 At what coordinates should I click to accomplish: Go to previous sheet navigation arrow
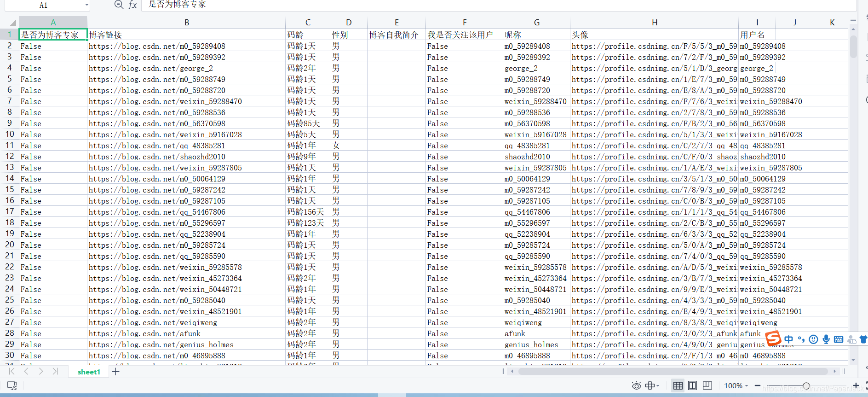(x=26, y=371)
